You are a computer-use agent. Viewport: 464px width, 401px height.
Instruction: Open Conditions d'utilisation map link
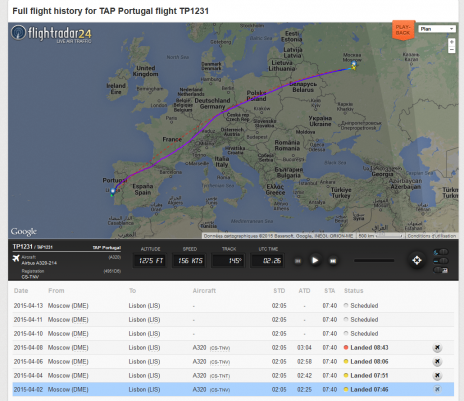[x=432, y=236]
